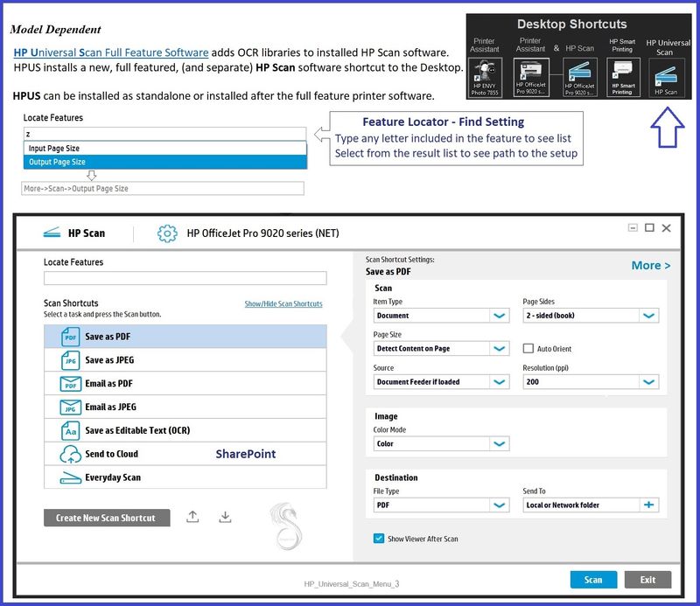This screenshot has height=606, width=700.
Task: Select the Email as PDF scan shortcut
Action: (x=185, y=383)
